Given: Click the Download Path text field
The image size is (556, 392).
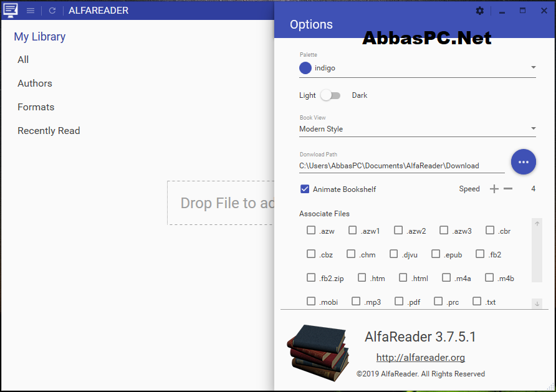Looking at the screenshot, I should 402,166.
